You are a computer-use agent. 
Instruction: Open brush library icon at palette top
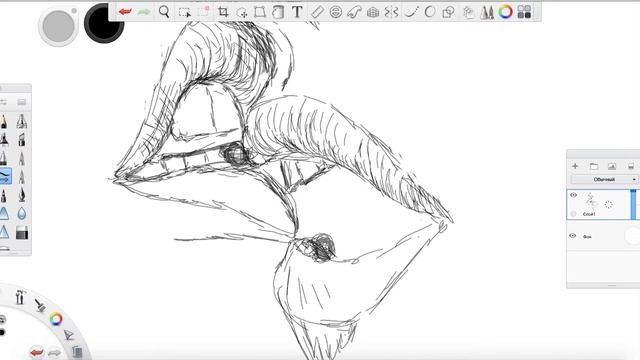pyautogui.click(x=22, y=102)
